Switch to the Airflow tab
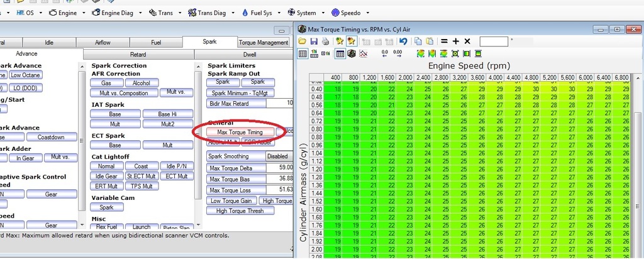This screenshot has height=259, width=644. [x=103, y=42]
